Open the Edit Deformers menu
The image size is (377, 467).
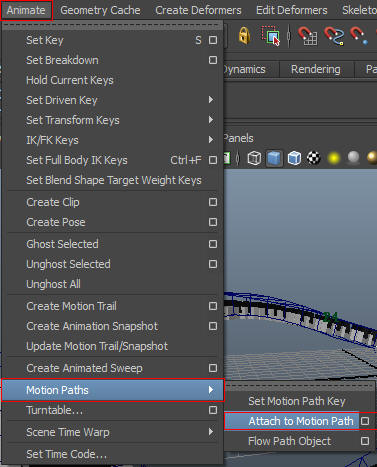coord(292,10)
